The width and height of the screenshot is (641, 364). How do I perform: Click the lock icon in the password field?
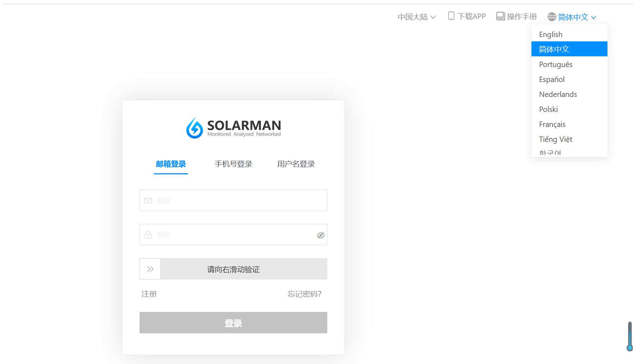point(148,235)
